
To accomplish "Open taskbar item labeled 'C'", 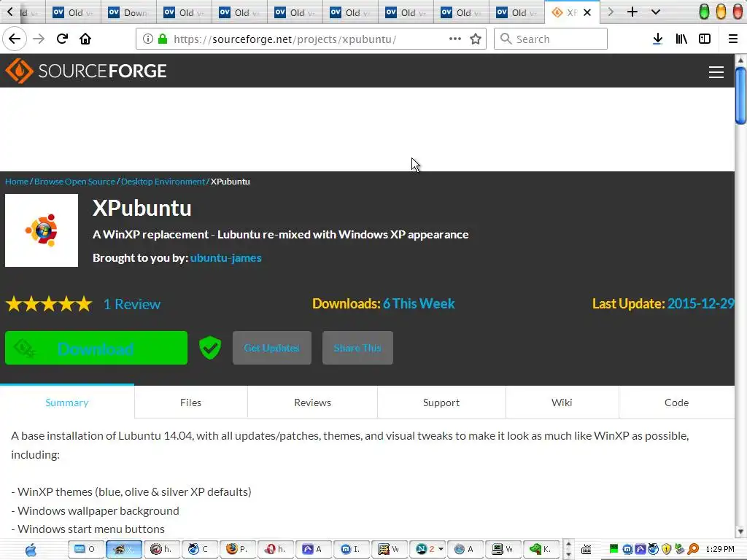I will (199, 549).
